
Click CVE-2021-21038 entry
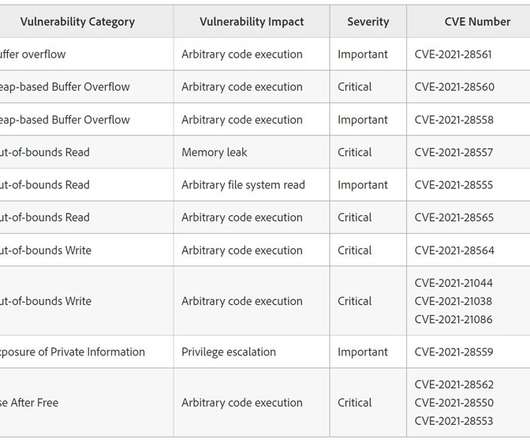[x=453, y=301]
